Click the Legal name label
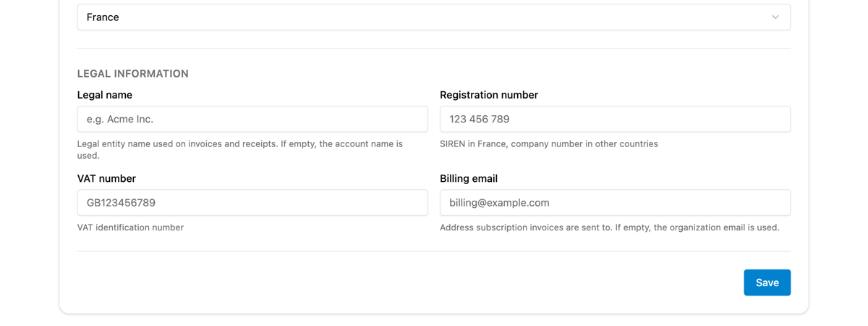 [x=105, y=95]
